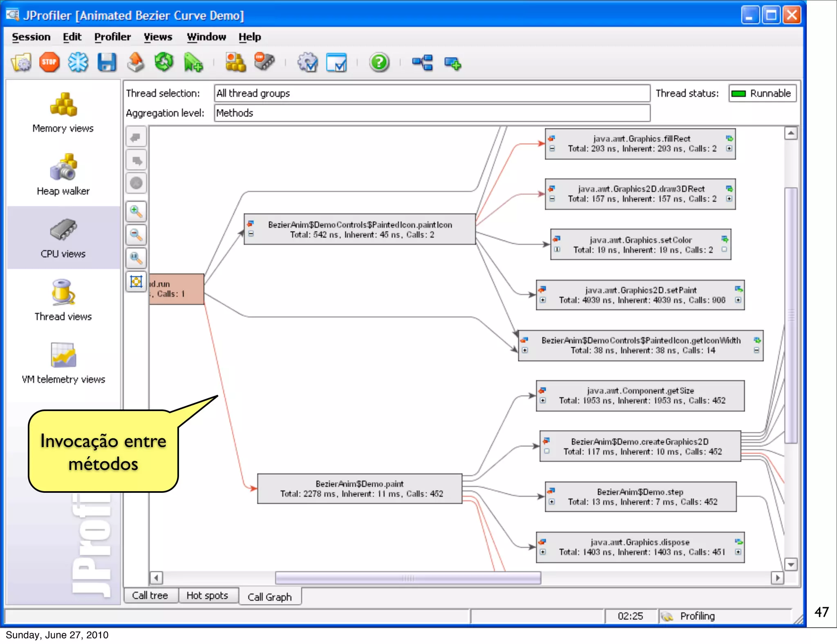Open the CPU views section
The height and width of the screenshot is (644, 837).
tap(63, 238)
